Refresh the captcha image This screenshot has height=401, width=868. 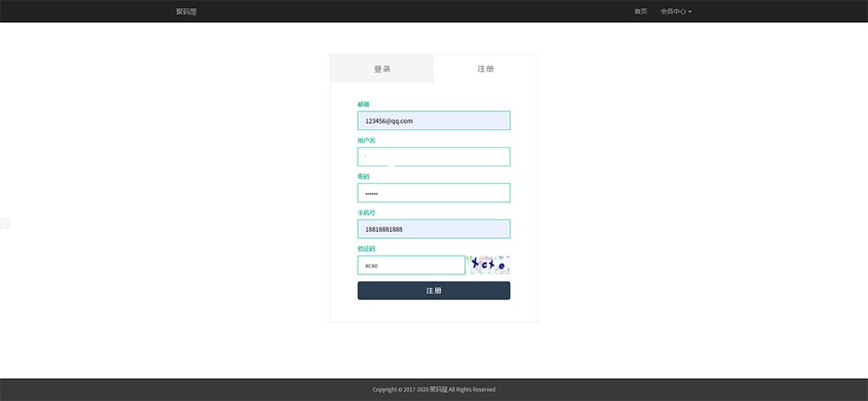(x=488, y=265)
